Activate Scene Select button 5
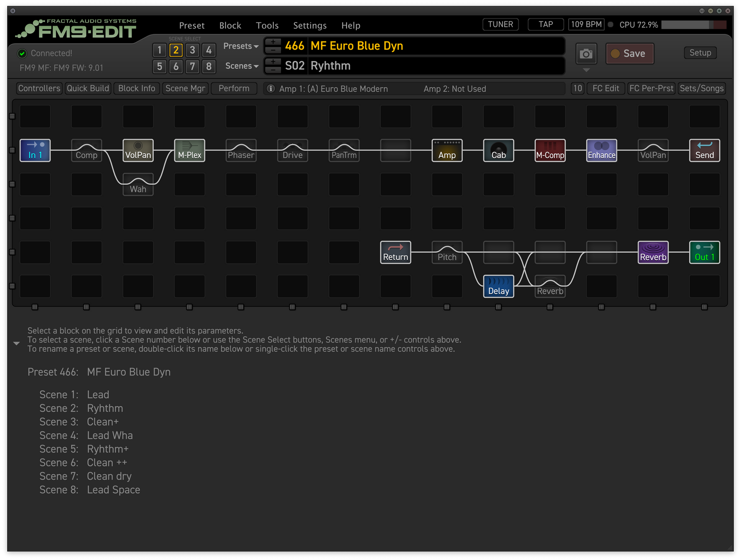The height and width of the screenshot is (560, 741). [x=159, y=66]
